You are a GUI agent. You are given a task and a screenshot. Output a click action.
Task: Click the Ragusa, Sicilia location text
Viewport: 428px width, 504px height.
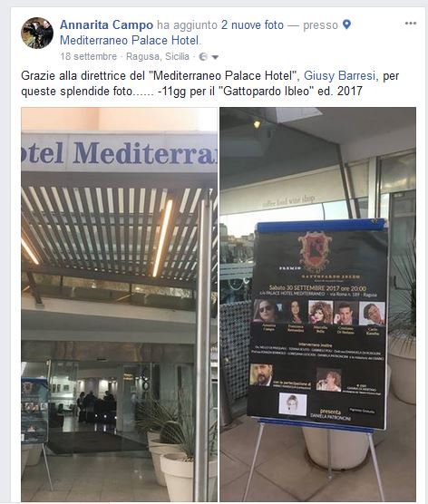158,56
